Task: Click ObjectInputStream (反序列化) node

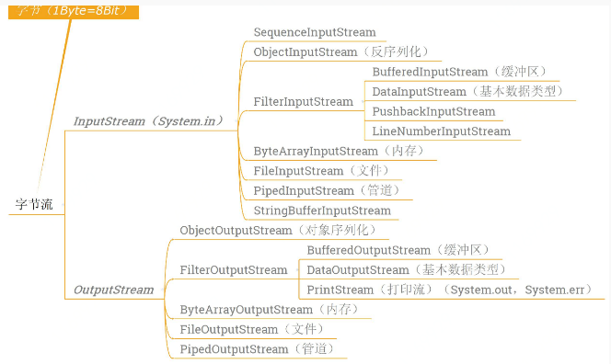Action: (x=341, y=51)
